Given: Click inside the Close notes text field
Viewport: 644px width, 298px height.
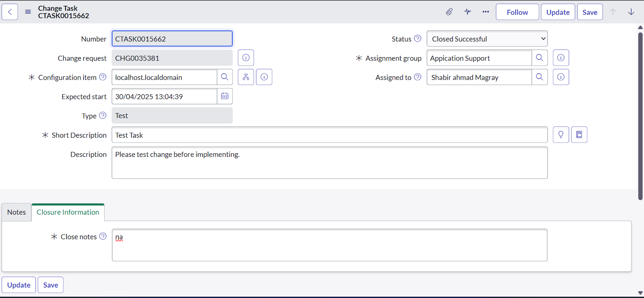Looking at the screenshot, I should pyautogui.click(x=329, y=245).
